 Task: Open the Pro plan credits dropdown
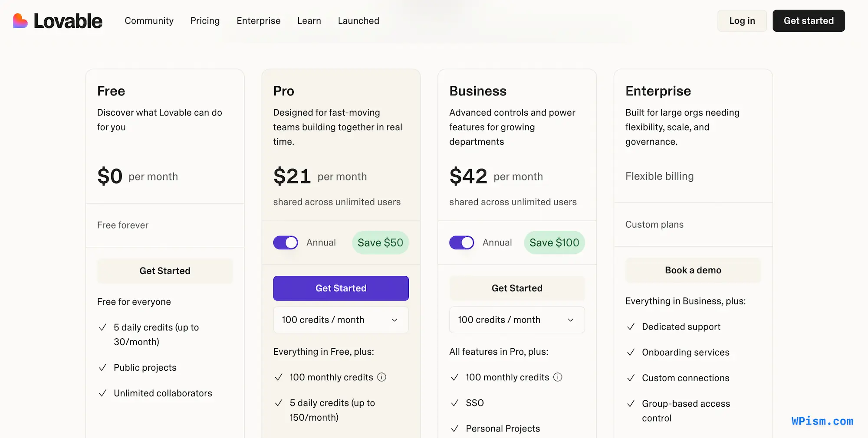point(341,320)
